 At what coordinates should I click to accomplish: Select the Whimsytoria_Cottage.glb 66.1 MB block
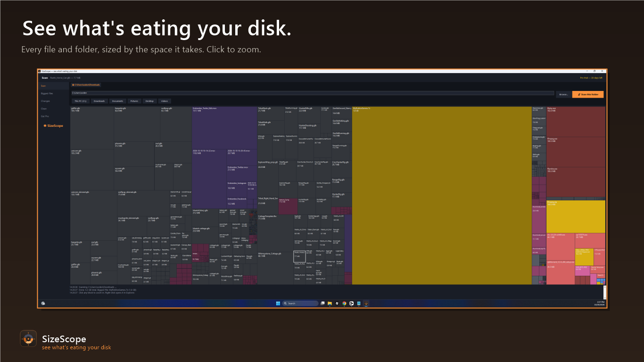pos(275,268)
